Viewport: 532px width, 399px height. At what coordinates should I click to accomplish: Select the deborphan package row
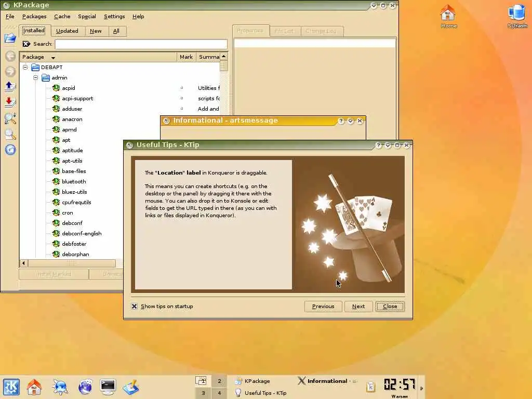tap(75, 254)
